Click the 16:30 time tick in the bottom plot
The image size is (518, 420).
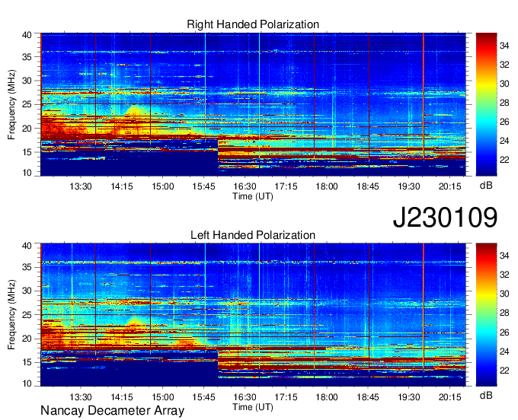tap(245, 397)
